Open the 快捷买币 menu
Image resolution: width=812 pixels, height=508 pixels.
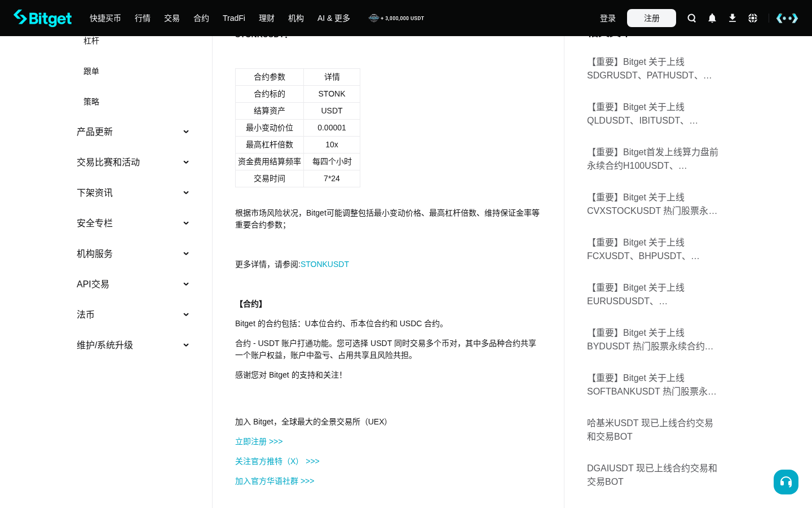pyautogui.click(x=105, y=18)
